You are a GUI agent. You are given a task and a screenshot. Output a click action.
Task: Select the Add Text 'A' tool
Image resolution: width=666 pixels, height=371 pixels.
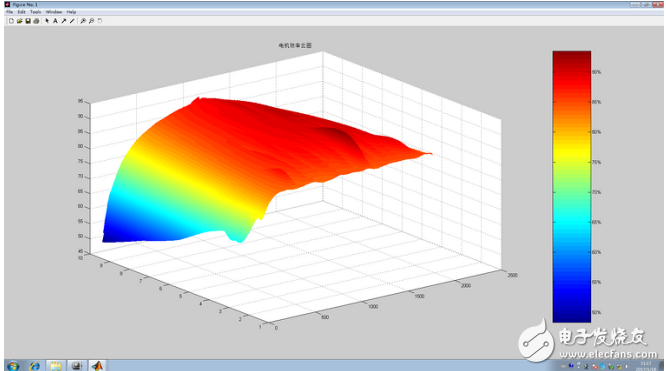[x=55, y=21]
